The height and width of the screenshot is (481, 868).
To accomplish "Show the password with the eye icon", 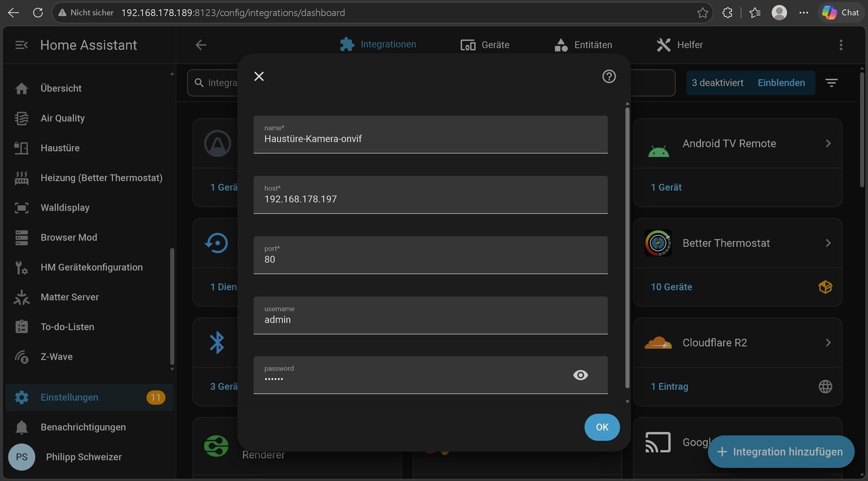I will [580, 375].
